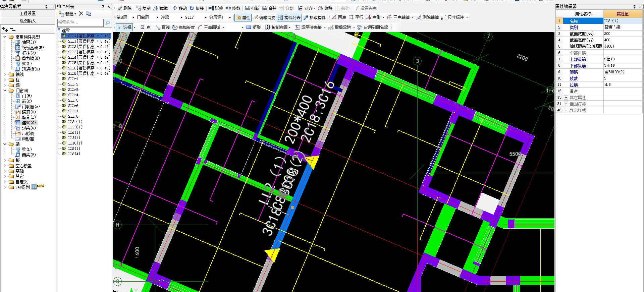The width and height of the screenshot is (644, 292).
Task: Click the 搜索构件 search field
Action: point(80,22)
